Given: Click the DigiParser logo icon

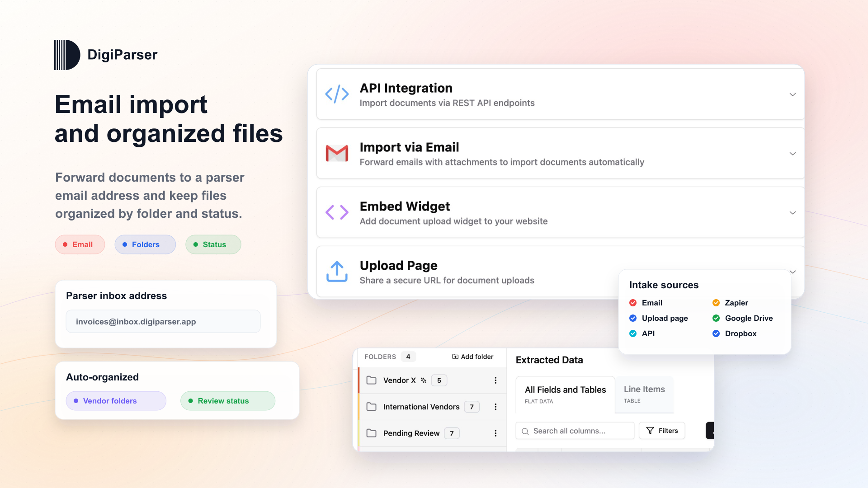Looking at the screenshot, I should pyautogui.click(x=67, y=55).
